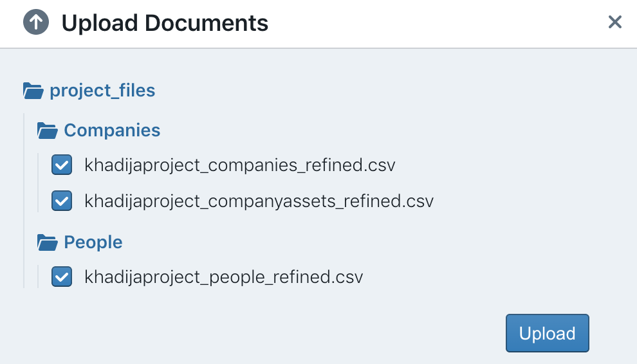Screen dimensions: 637x364
Task: Collapse the Companies folder label
Action: (x=112, y=131)
